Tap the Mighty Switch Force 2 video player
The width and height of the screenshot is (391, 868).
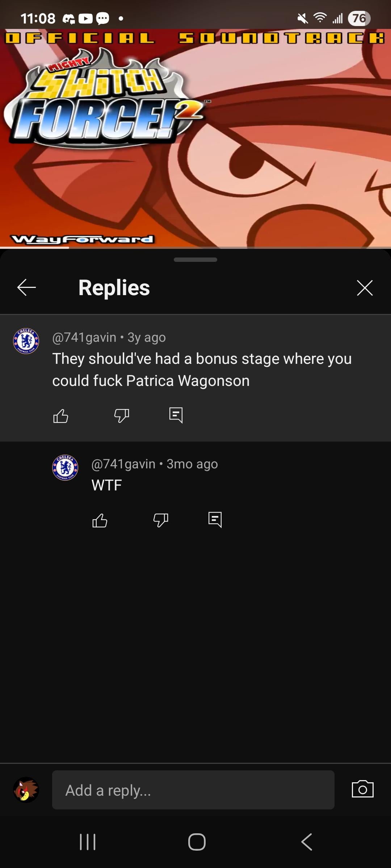(195, 137)
